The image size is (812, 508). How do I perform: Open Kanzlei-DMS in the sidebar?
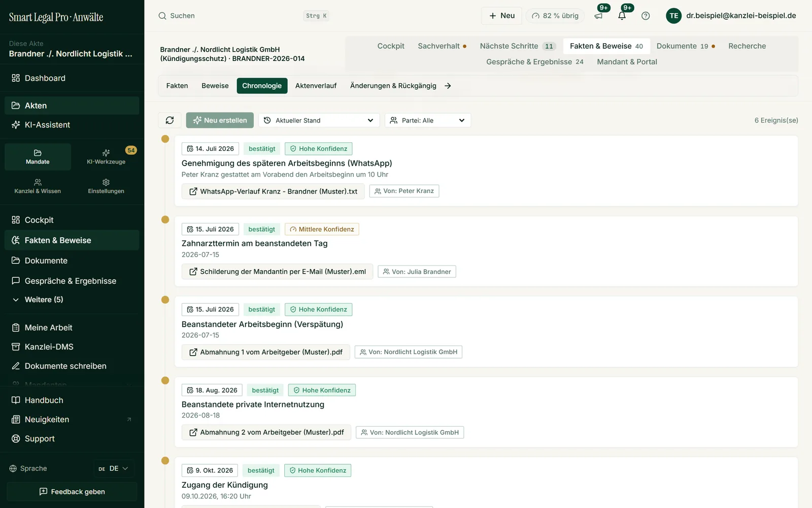[72, 347]
